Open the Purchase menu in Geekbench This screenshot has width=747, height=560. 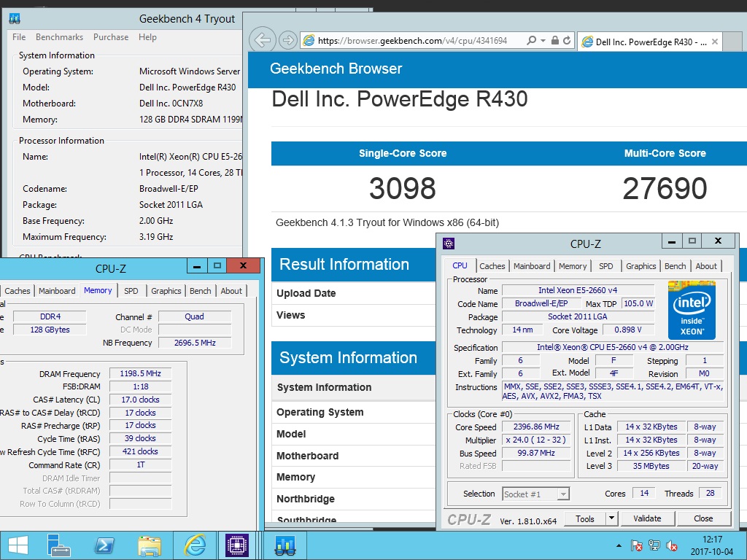111,37
